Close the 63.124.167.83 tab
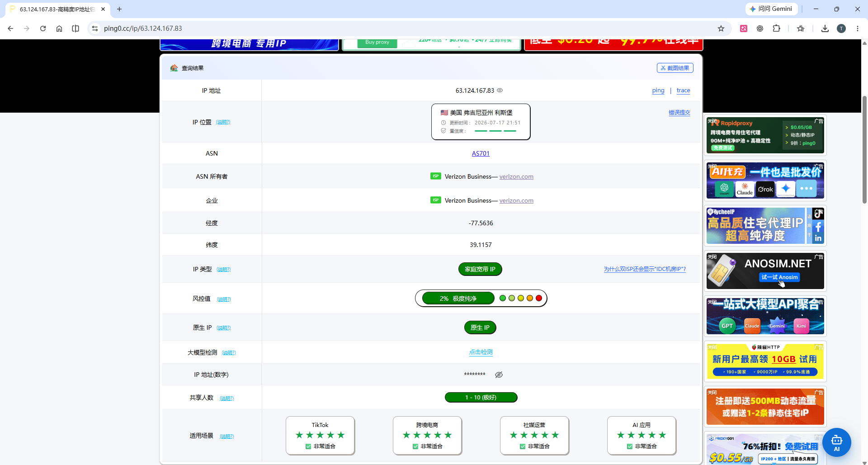 point(103,9)
